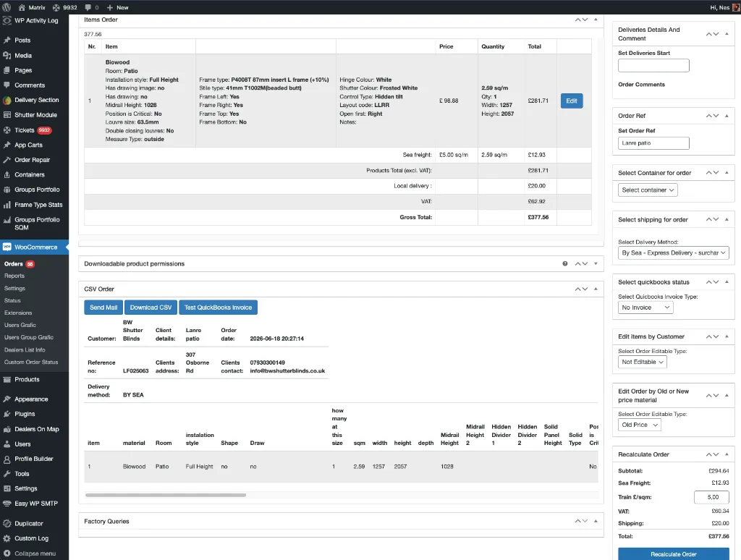Open Extensions submenu item
Image resolution: width=741 pixels, height=560 pixels.
tap(18, 313)
